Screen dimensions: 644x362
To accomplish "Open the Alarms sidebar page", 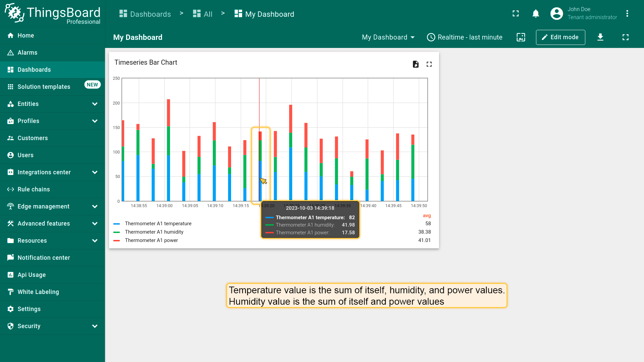I will tap(28, 53).
